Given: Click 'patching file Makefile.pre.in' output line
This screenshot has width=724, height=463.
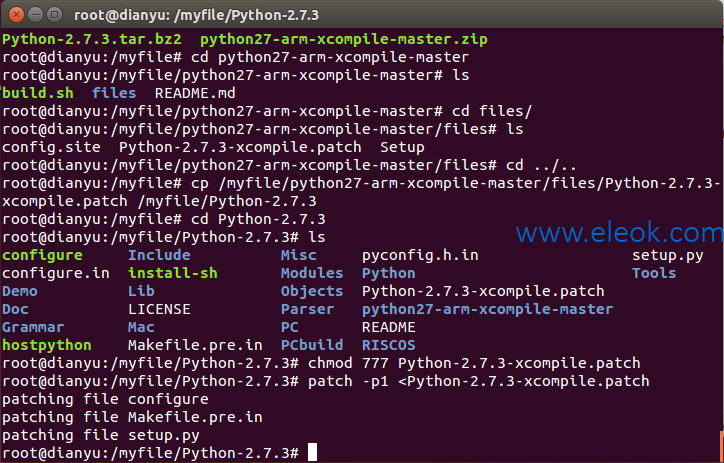Looking at the screenshot, I should 133,417.
